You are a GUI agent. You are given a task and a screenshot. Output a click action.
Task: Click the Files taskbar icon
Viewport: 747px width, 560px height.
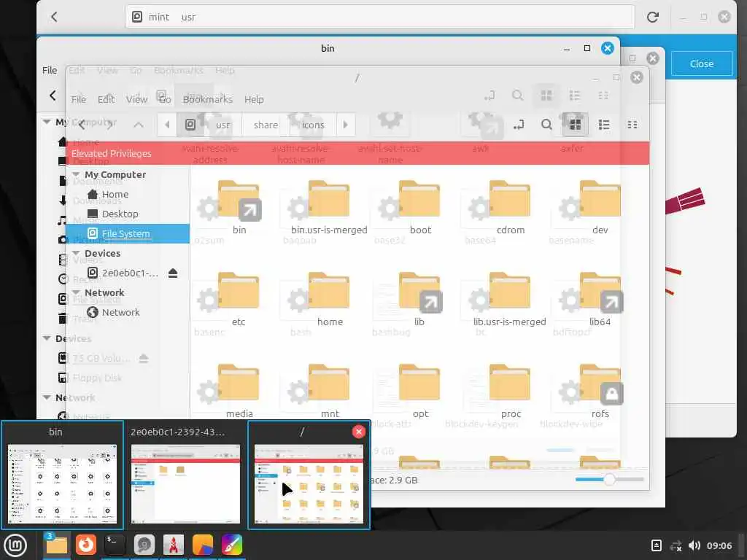click(x=57, y=545)
